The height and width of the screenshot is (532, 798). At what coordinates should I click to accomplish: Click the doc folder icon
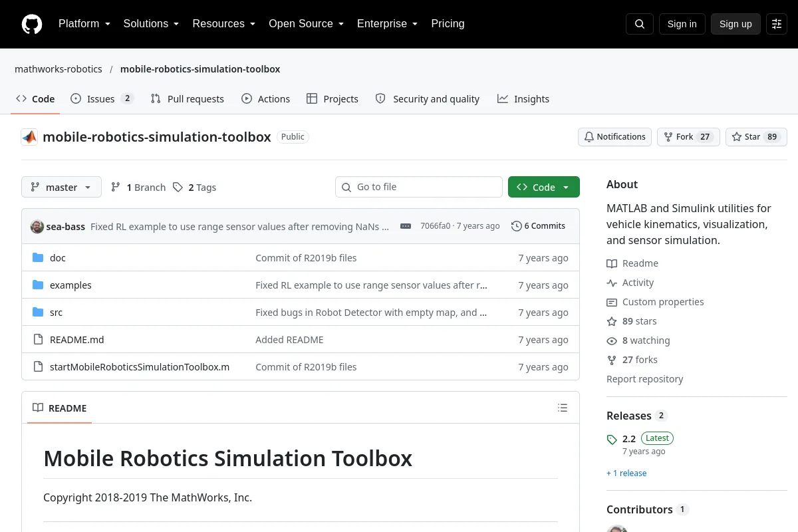[x=38, y=258]
